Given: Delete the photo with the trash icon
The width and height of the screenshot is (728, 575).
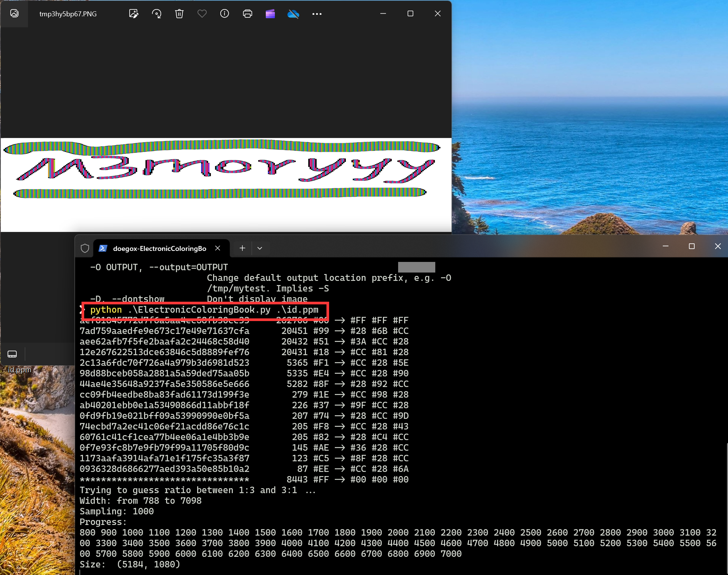Looking at the screenshot, I should 179,14.
